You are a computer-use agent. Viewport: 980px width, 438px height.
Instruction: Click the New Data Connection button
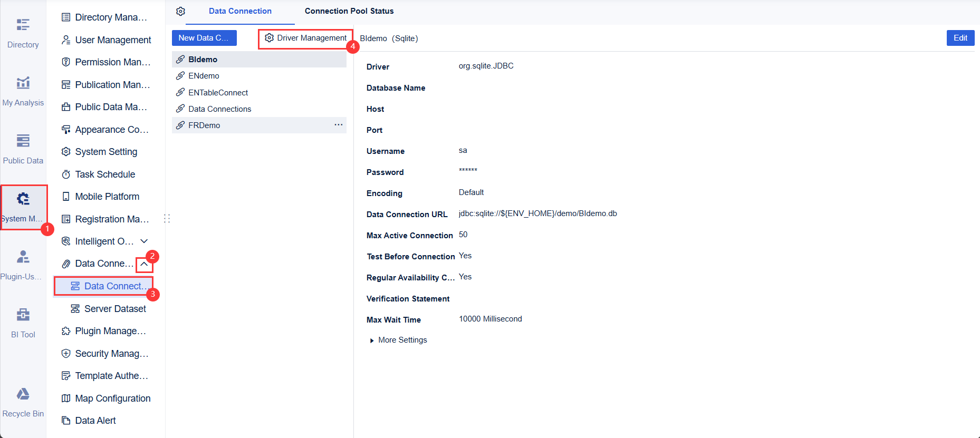(x=204, y=38)
